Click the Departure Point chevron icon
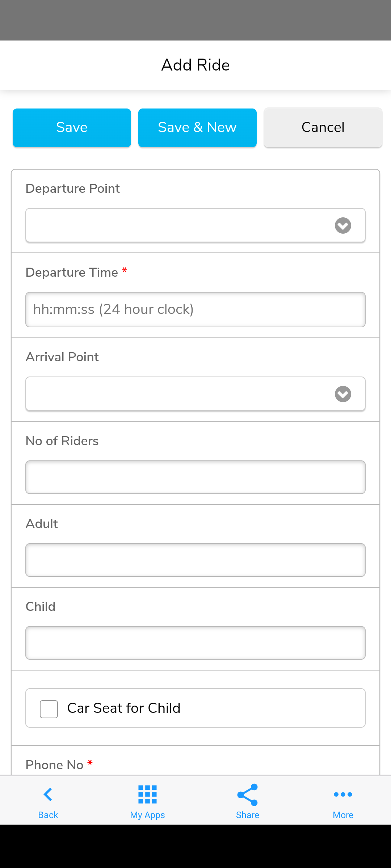This screenshot has width=391, height=868. (x=343, y=226)
